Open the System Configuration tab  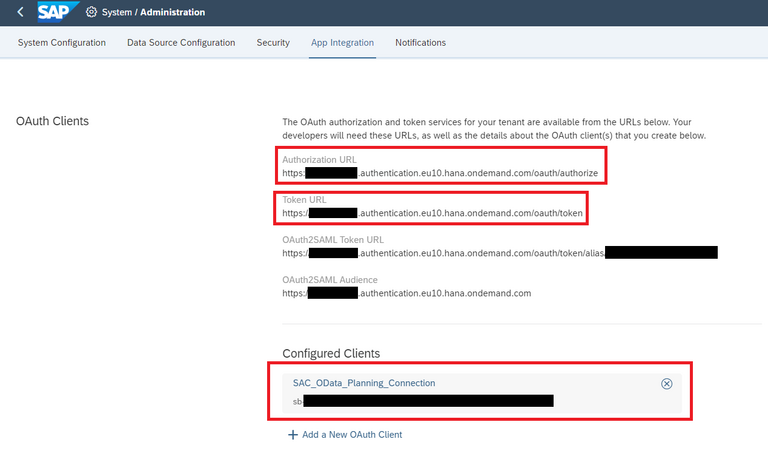(x=62, y=43)
